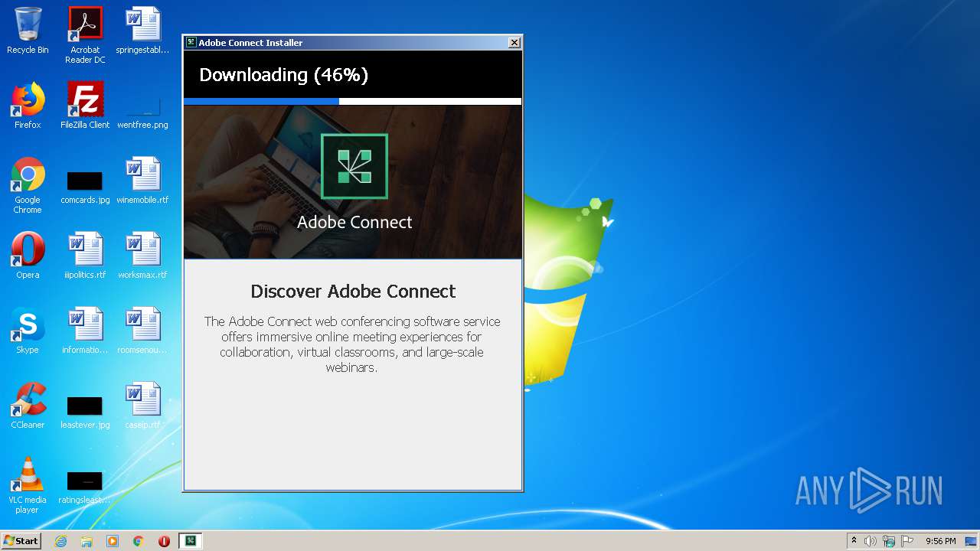Screen dimensions: 980x551
Task: Select iiipolitics.rtf document icon
Action: pos(85,256)
